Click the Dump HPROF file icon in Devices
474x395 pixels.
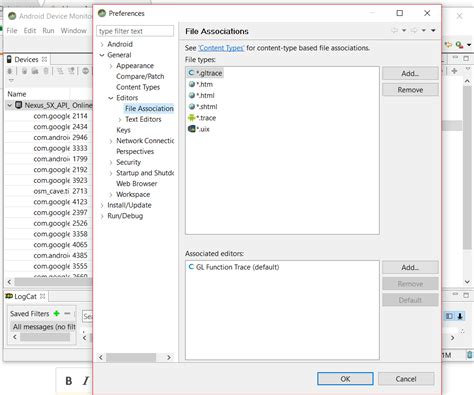pyautogui.click(x=35, y=71)
